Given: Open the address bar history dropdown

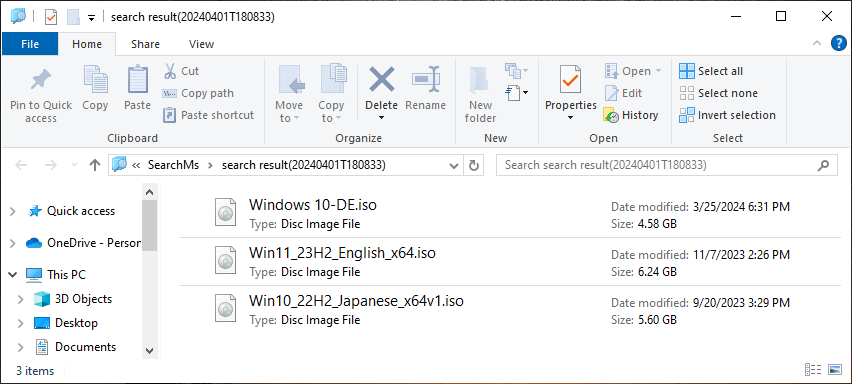Looking at the screenshot, I should pos(454,165).
